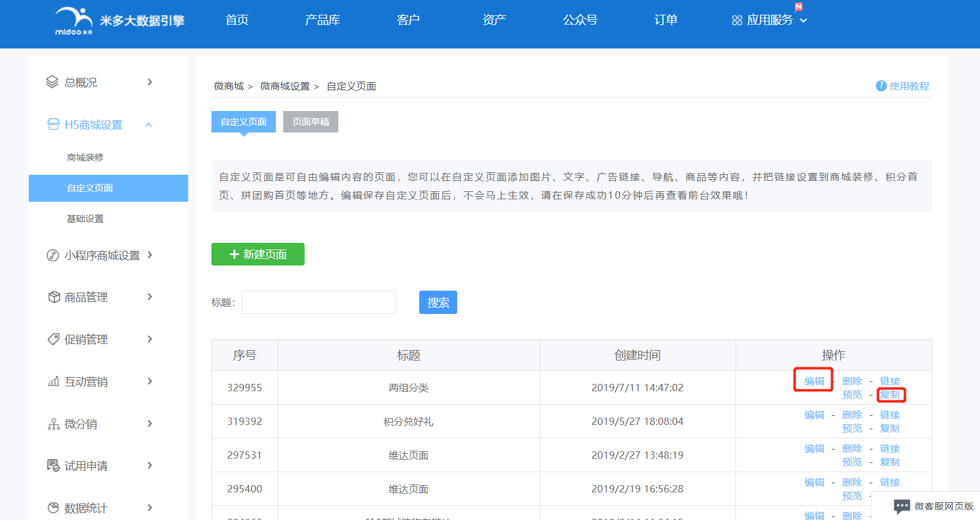
Task: Open 客户 in top navigation
Action: pyautogui.click(x=408, y=20)
